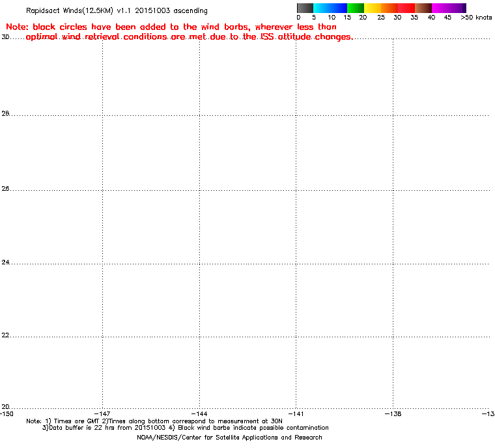Click the '10' legend tick label
Viewport: 495px width, 448px height.
point(332,18)
